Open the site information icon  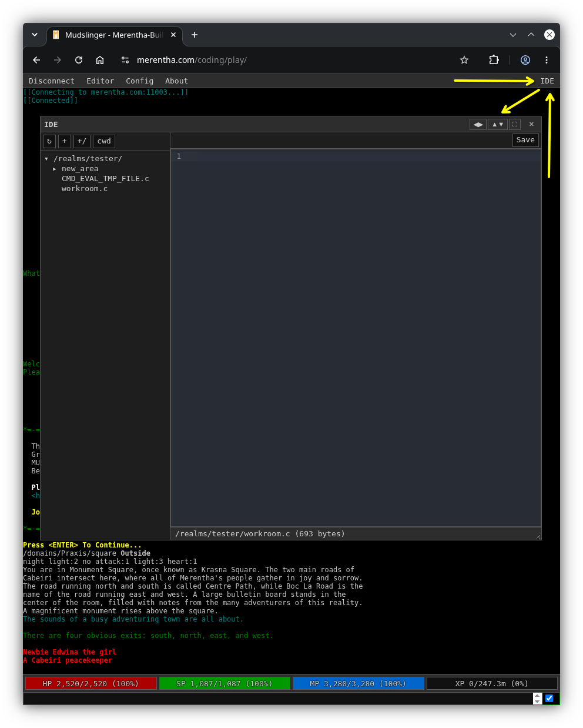pos(125,60)
